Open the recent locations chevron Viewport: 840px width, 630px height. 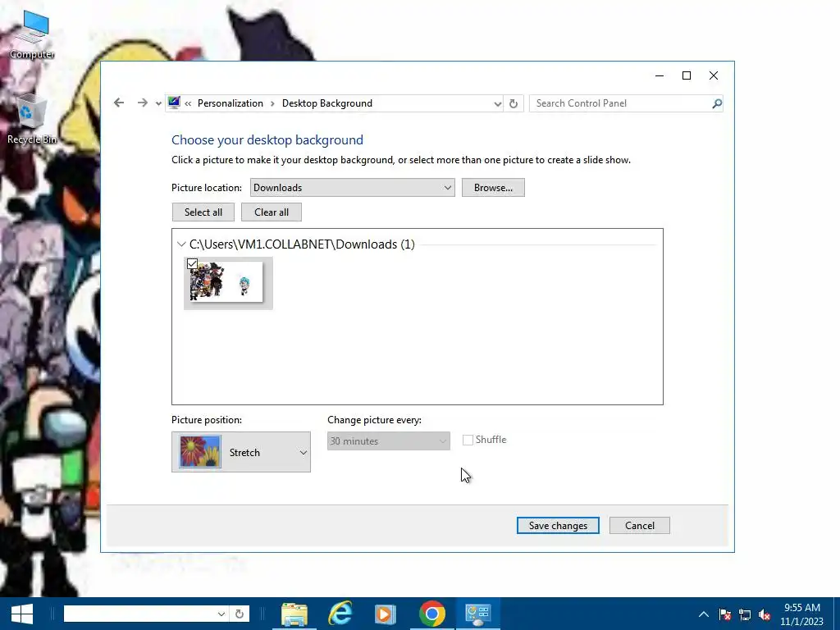tap(158, 103)
